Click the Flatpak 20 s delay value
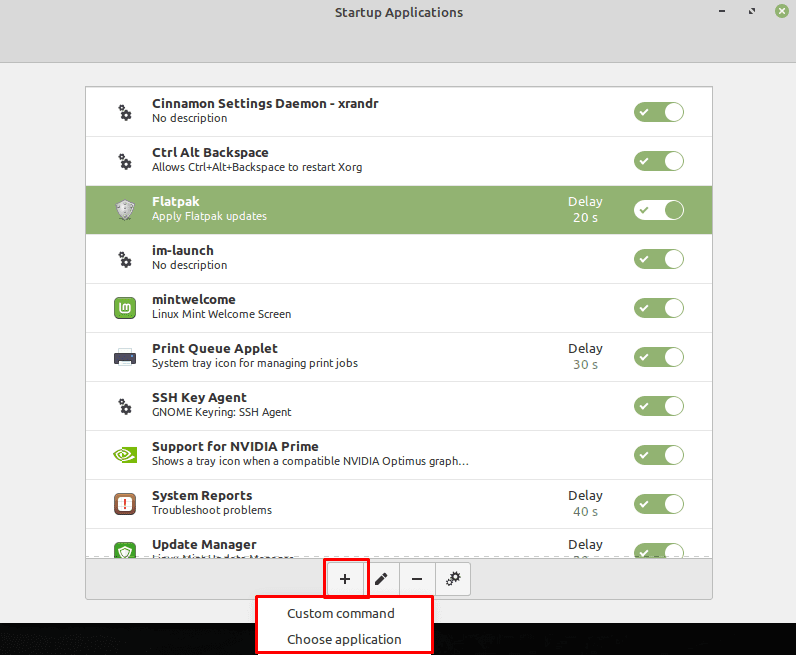Viewport: 796px width, 655px height. point(585,218)
